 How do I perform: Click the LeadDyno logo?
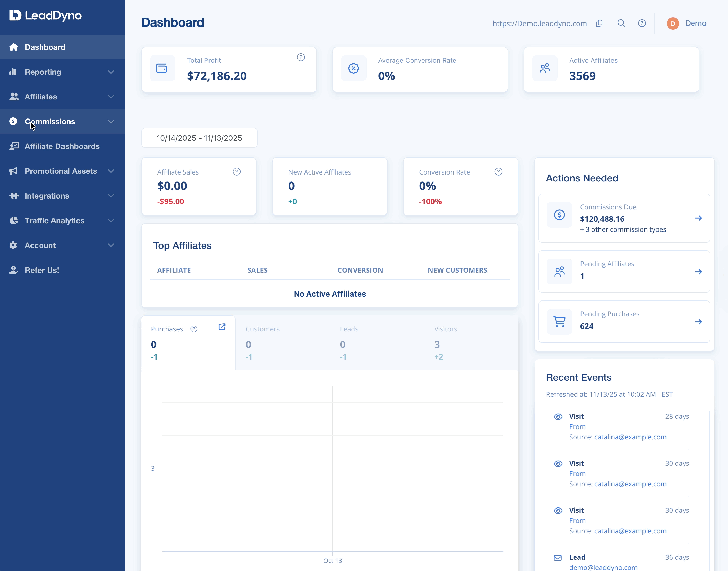[x=45, y=15]
